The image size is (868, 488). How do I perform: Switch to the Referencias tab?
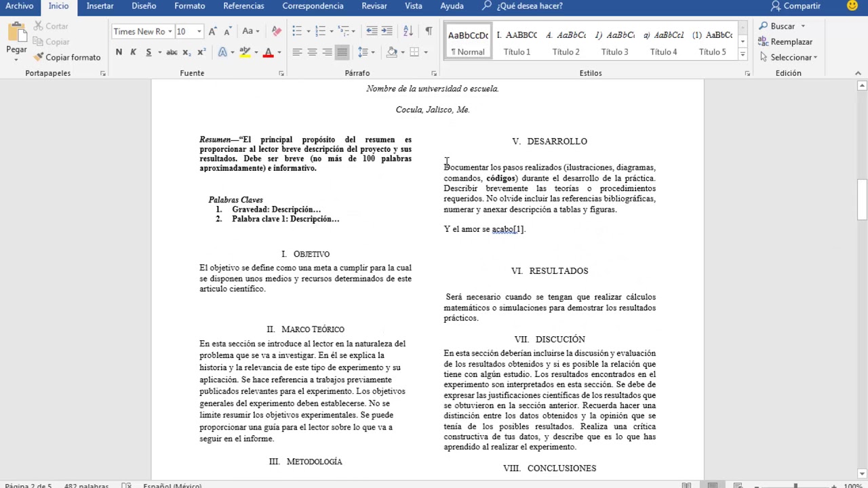pos(243,6)
